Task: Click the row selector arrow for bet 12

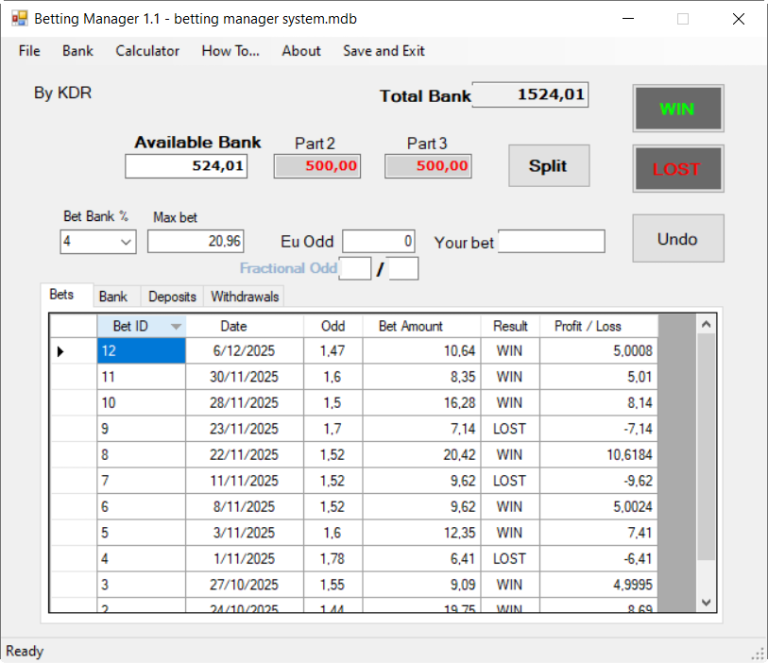Action: [x=60, y=352]
